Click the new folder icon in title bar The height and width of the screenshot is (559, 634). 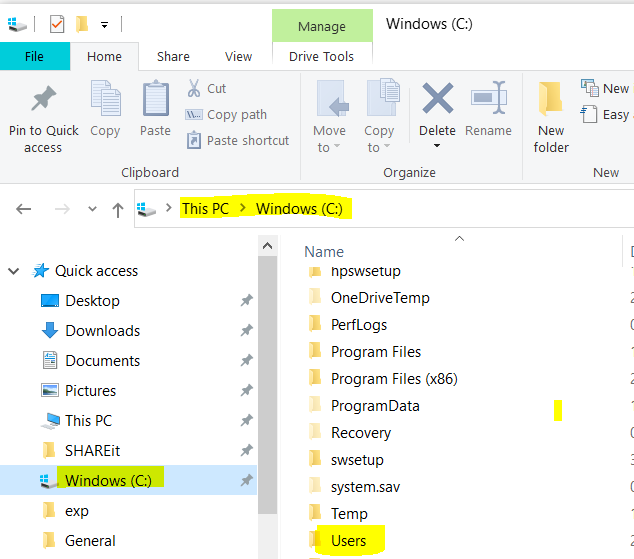[82, 24]
